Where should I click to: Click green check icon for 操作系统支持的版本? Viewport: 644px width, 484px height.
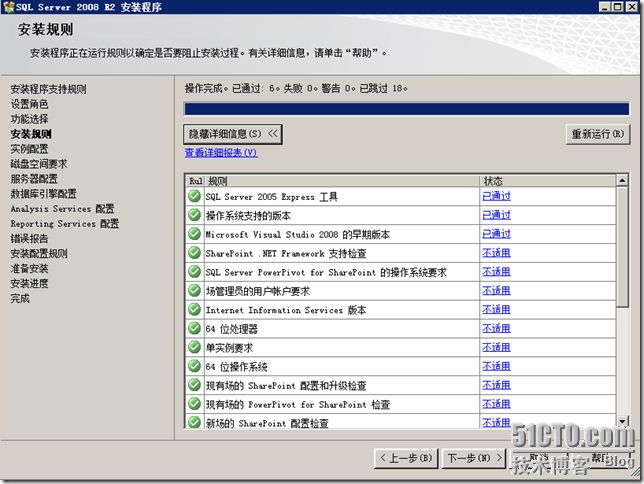[194, 215]
